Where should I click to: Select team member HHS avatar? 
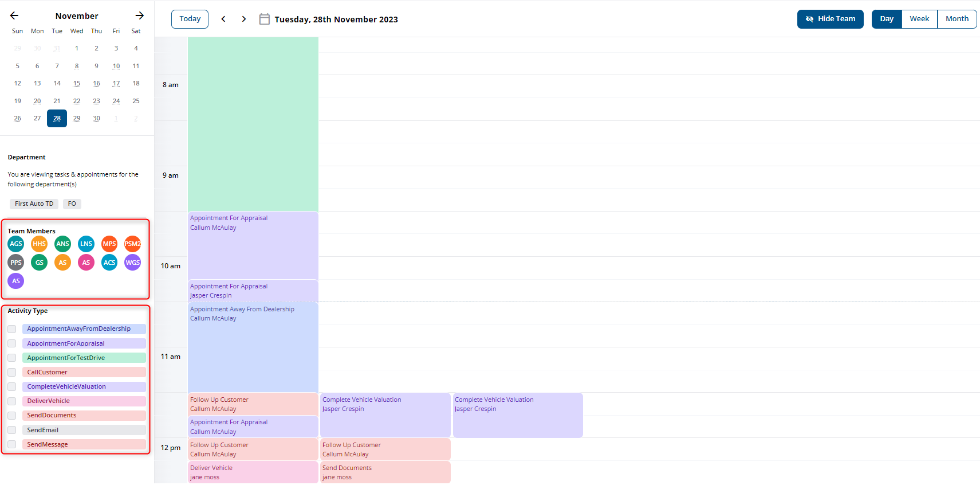[40, 244]
